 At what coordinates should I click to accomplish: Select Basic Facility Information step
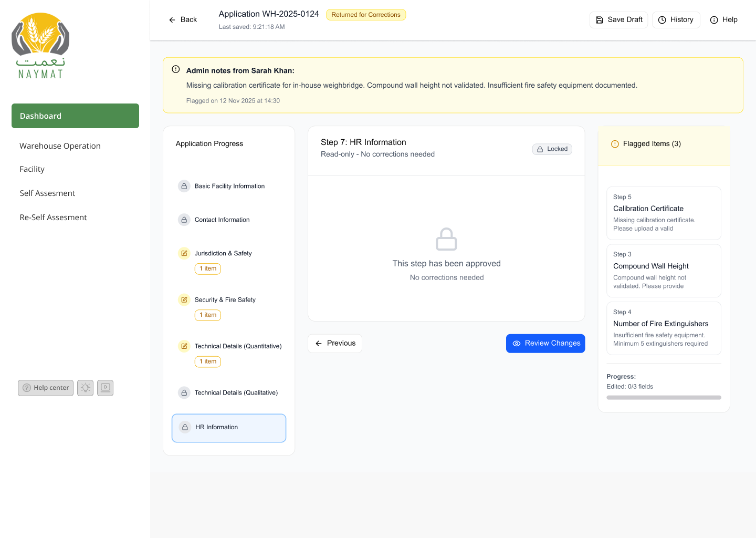229,186
